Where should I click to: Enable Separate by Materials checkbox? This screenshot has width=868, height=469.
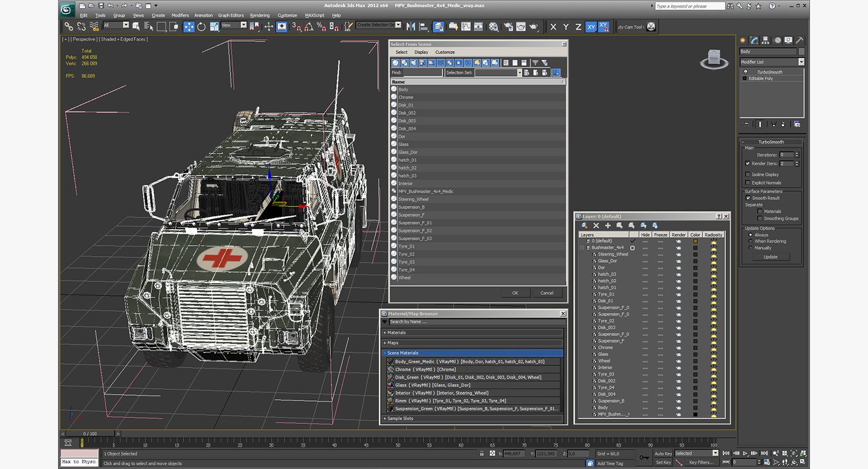pyautogui.click(x=759, y=211)
